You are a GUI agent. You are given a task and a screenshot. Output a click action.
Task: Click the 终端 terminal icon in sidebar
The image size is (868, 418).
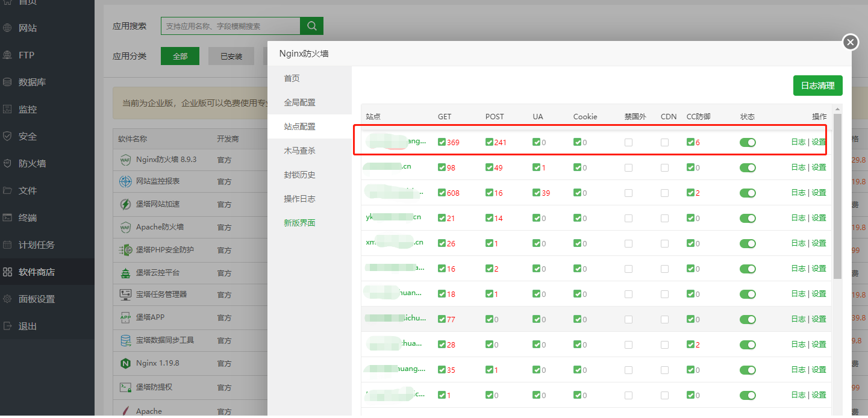point(7,217)
